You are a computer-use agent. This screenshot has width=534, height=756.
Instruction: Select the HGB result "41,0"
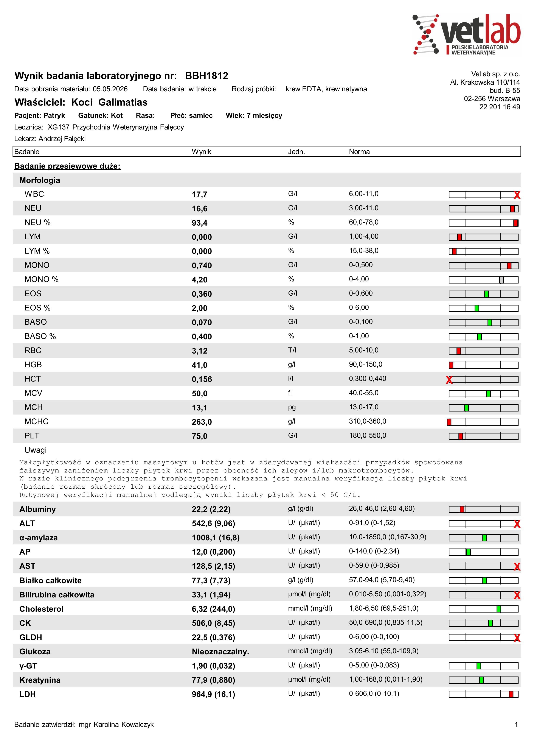coord(200,365)
